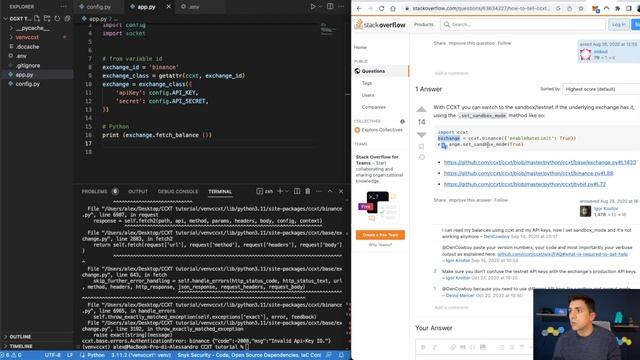Open Users in Stack Overflow sidebar

pos(368,95)
